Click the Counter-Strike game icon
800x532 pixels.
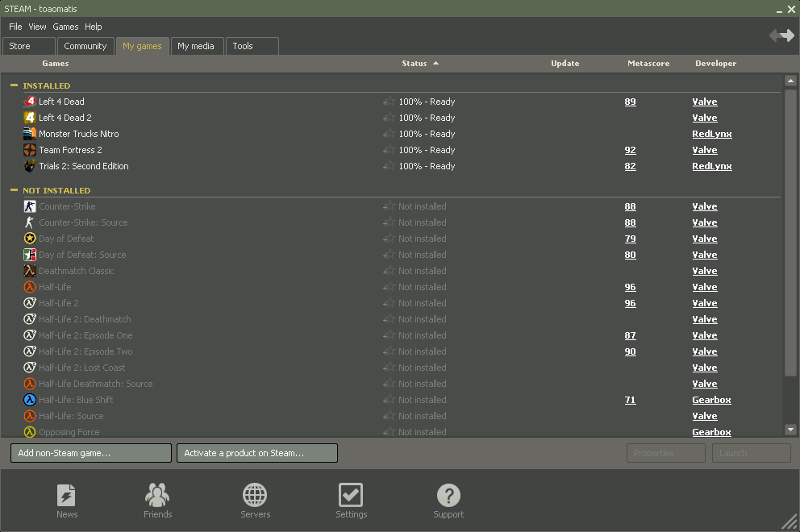tap(30, 206)
